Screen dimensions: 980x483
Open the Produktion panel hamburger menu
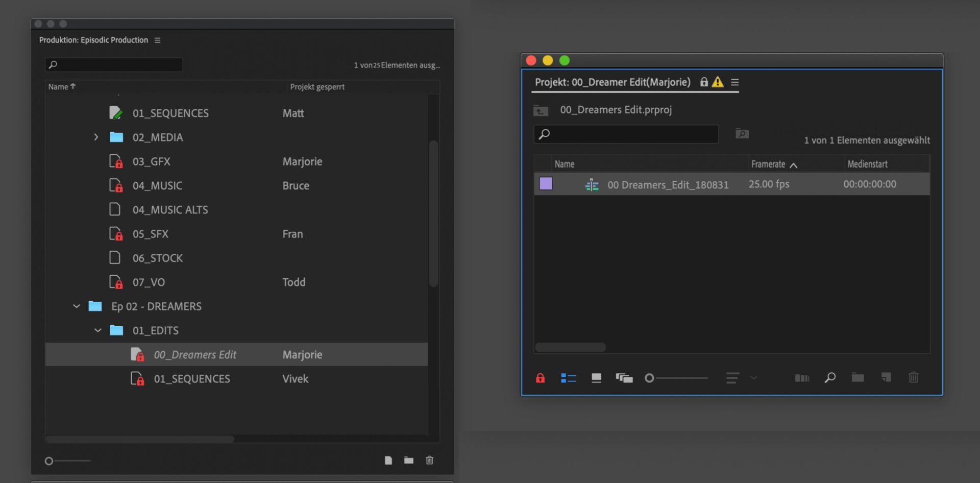(157, 40)
